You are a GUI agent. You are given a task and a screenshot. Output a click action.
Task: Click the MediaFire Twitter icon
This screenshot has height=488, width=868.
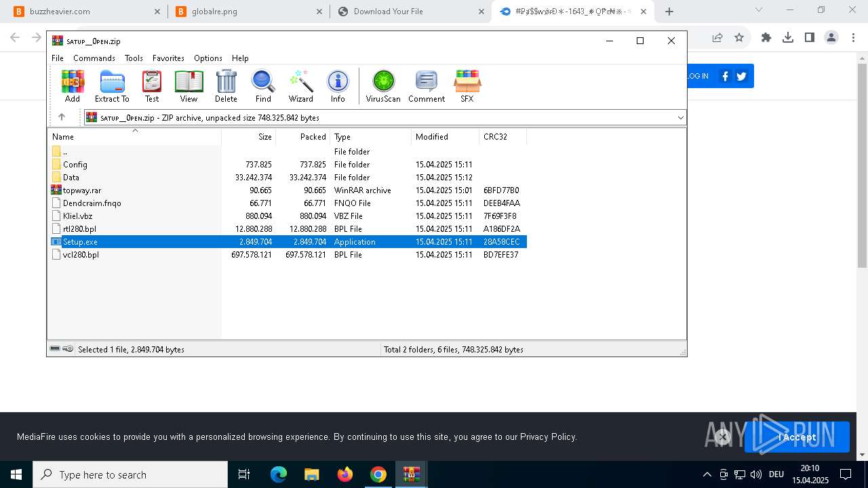pos(741,76)
